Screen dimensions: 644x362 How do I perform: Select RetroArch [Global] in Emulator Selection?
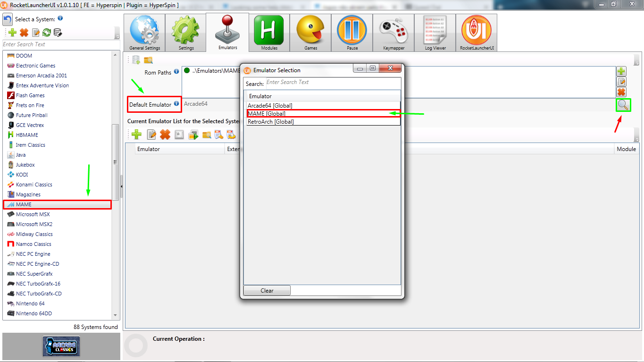tap(323, 122)
